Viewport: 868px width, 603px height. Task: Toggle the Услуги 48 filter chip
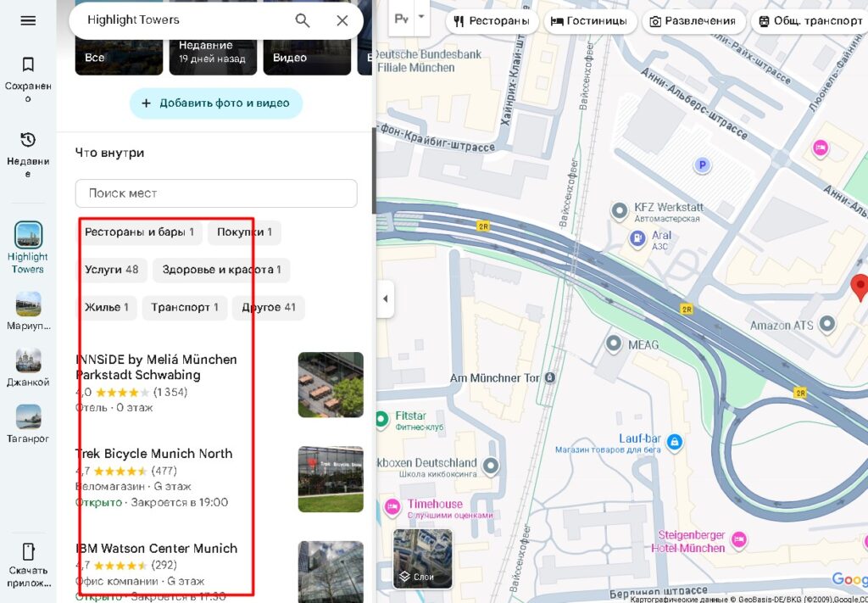(x=112, y=270)
